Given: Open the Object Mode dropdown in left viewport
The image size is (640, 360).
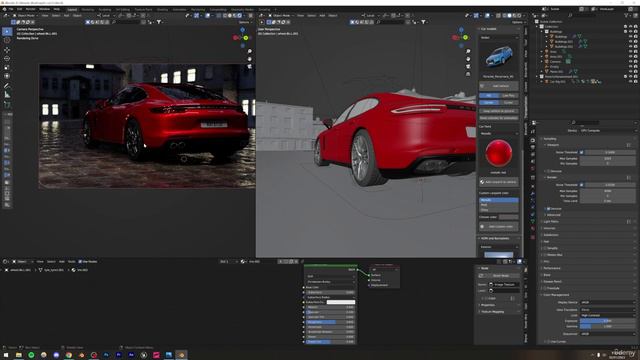Looking at the screenshot, I should 25,16.
